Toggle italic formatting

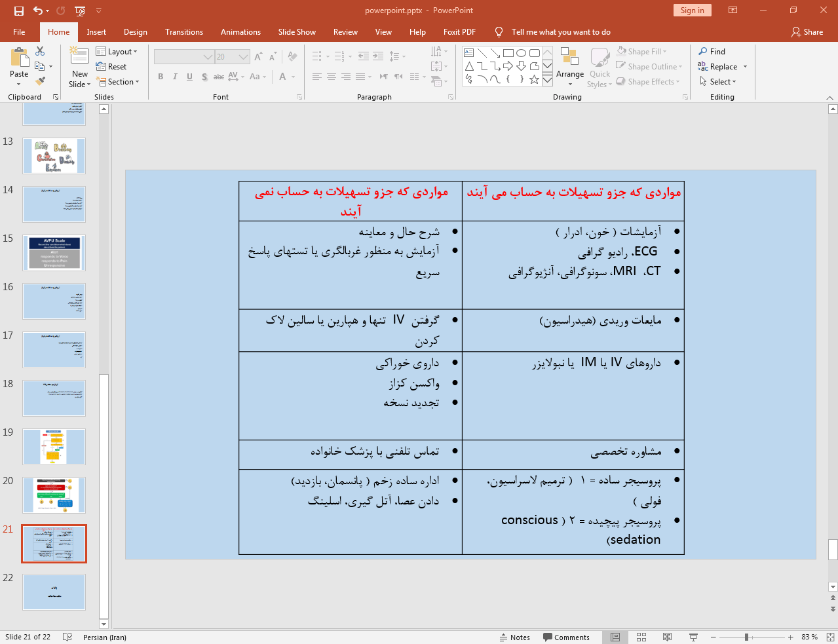coord(175,77)
